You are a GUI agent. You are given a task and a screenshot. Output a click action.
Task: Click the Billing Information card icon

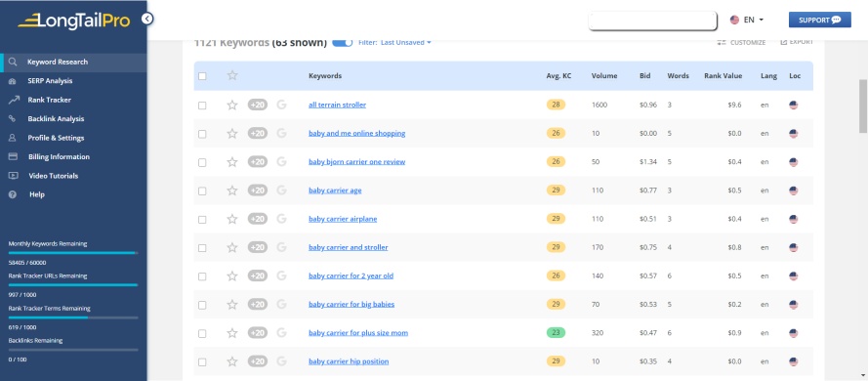click(13, 156)
